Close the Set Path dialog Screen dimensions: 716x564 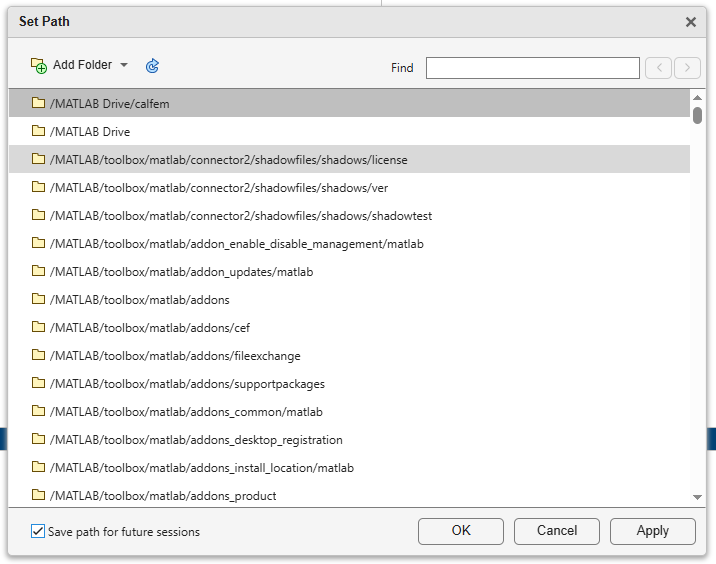(x=690, y=22)
